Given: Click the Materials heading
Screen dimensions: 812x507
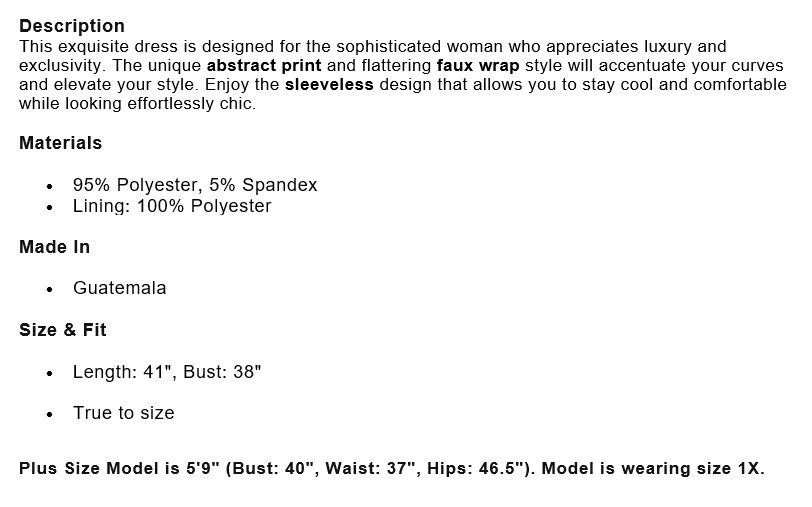Looking at the screenshot, I should coord(61,143).
